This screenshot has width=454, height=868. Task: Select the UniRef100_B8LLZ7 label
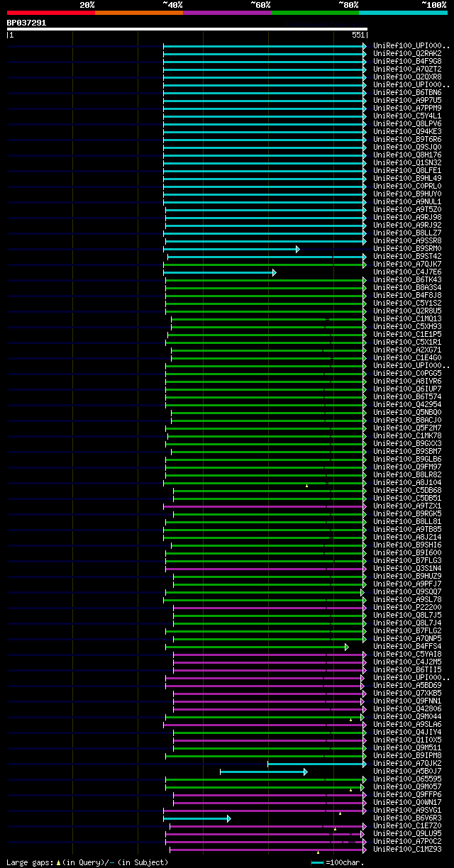pyautogui.click(x=407, y=233)
